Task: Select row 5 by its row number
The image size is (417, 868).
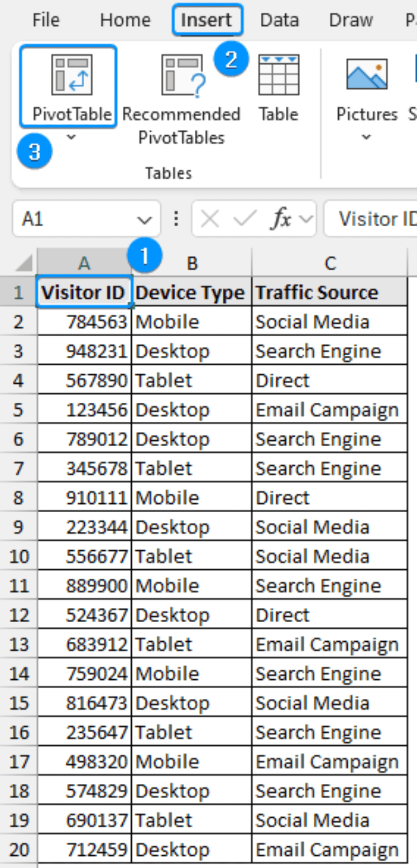Action: [x=18, y=409]
